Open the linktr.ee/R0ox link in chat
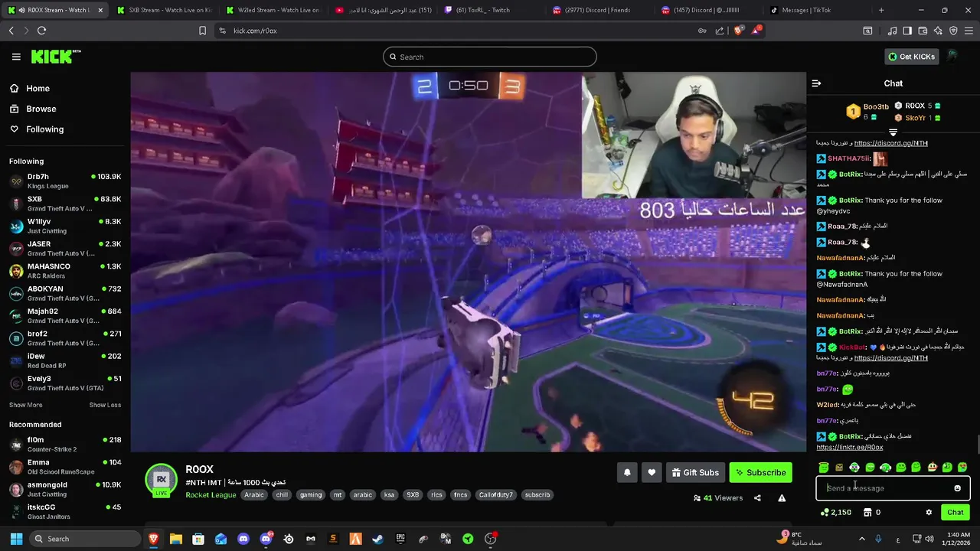This screenshot has height=551, width=980. [850, 447]
